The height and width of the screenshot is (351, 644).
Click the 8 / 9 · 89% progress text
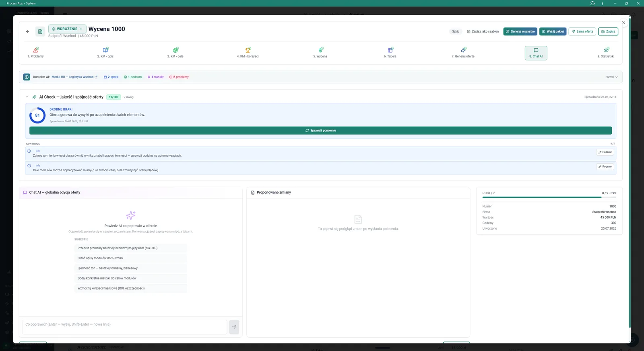(609, 193)
